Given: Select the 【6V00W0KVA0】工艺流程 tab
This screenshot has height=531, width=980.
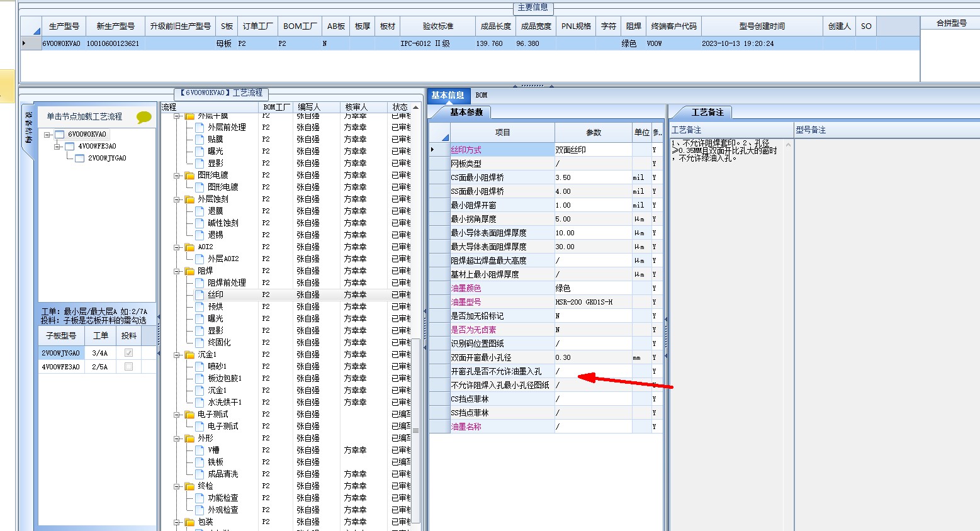Looking at the screenshot, I should click(x=222, y=92).
